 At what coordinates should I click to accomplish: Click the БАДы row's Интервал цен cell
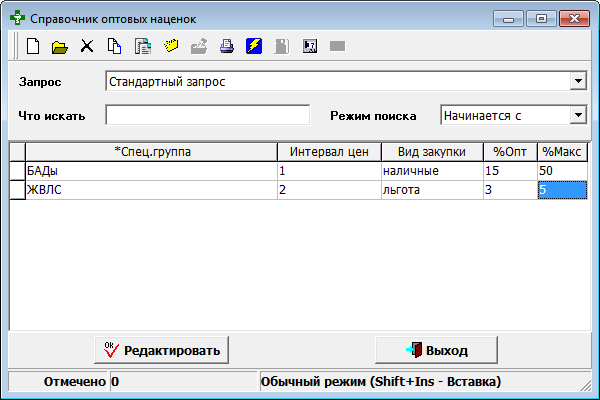tap(329, 171)
